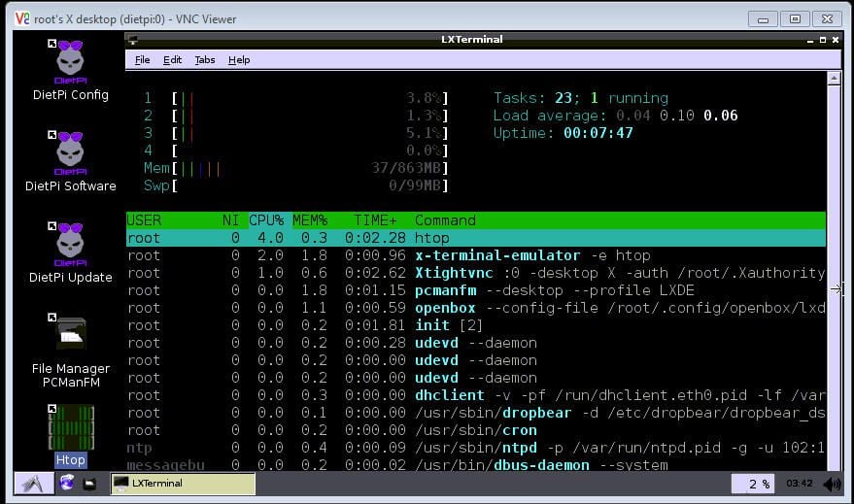Screen dimensions: 854x504
Task: Click the file manager panel launcher icon
Action: coord(89,484)
